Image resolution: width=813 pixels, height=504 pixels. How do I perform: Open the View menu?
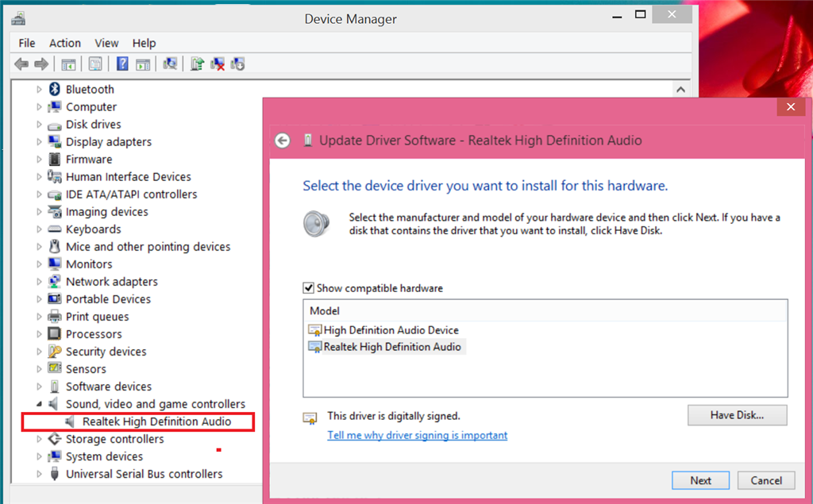point(106,43)
